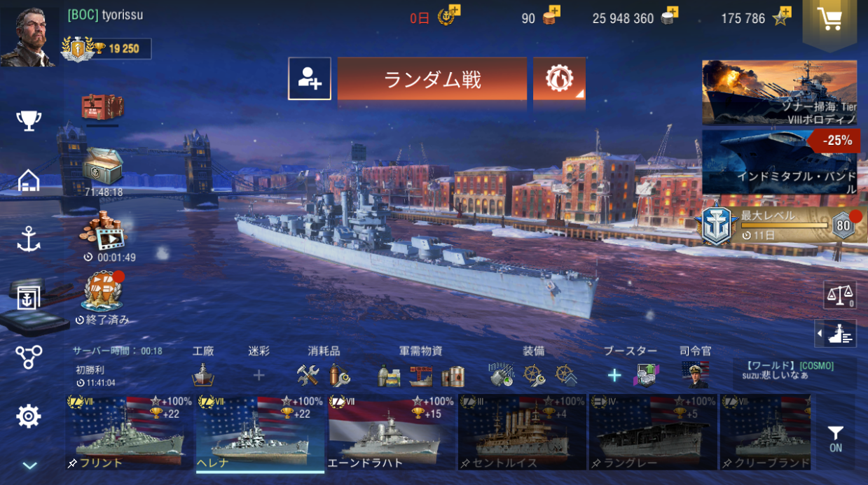
Task: Select the エーンドラハト ship card
Action: 387,433
